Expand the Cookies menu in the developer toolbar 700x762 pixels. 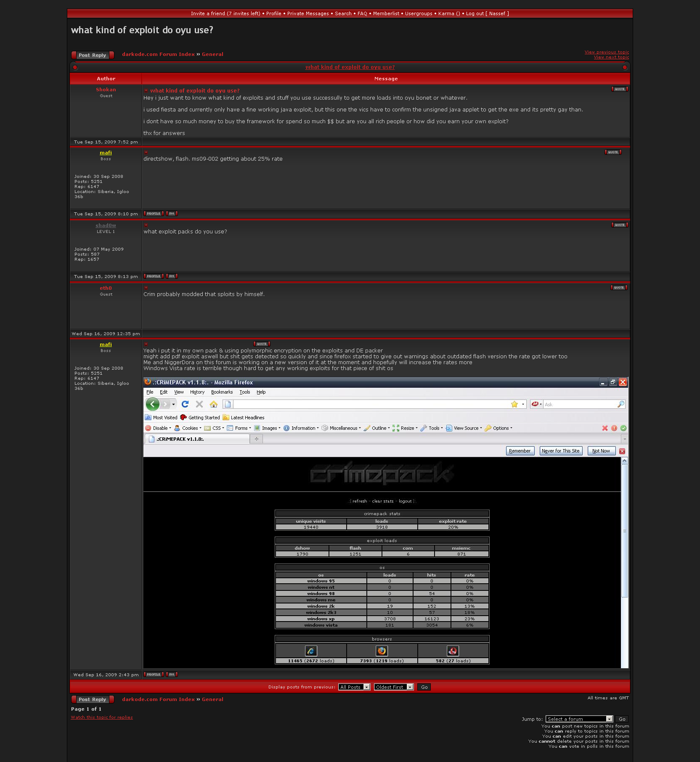tap(190, 428)
